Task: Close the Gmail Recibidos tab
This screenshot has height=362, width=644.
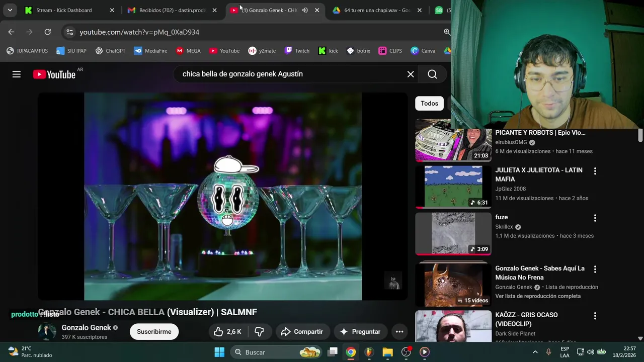Action: 214,10
